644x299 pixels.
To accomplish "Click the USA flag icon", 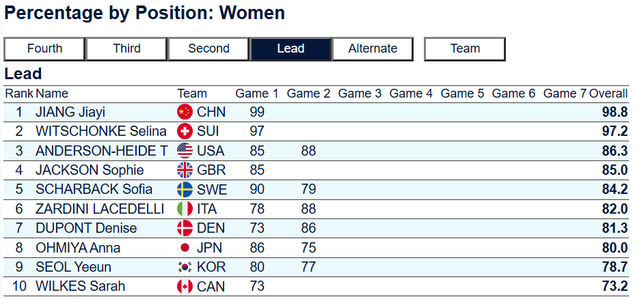I will click(x=185, y=151).
